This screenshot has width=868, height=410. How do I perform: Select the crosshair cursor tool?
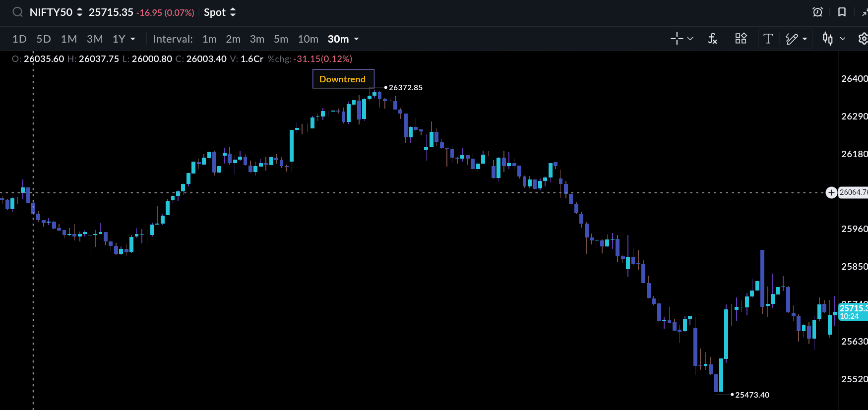[677, 39]
